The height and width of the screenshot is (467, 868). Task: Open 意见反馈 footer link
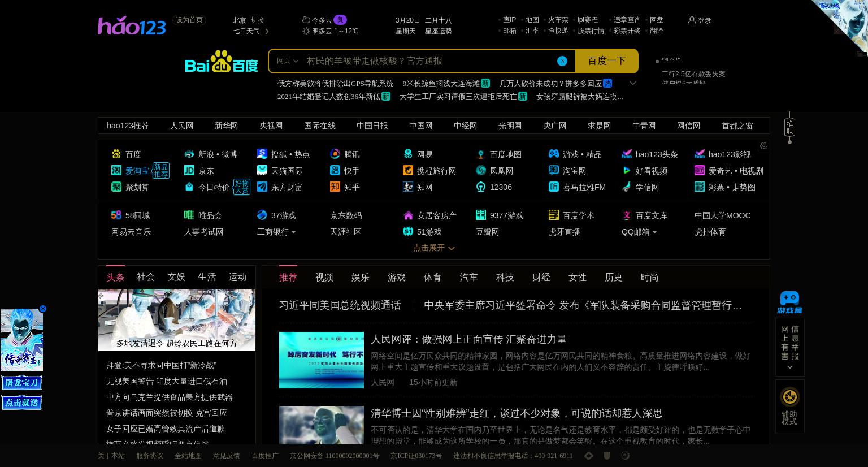coord(227,456)
